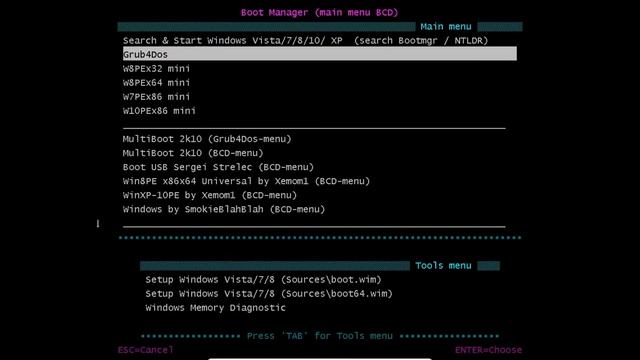Open Boot USB Sergei Strelec (BCD-menu)
Screen dimensions: 640x360
click(x=218, y=167)
